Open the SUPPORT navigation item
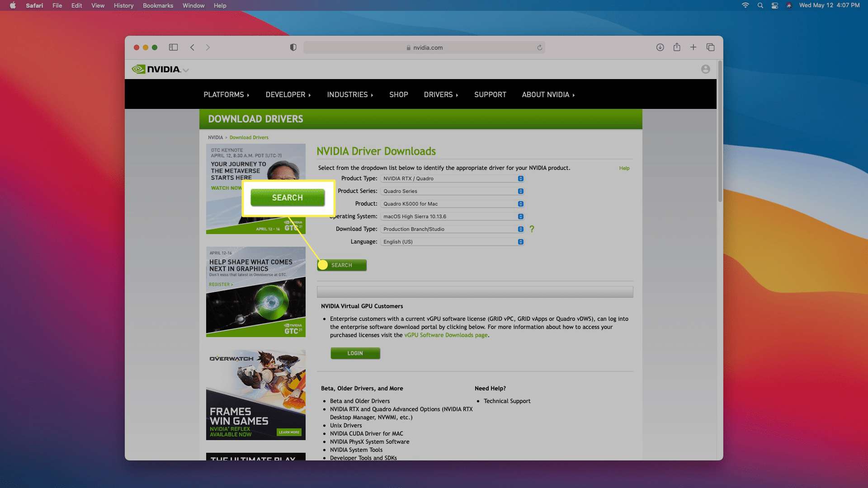 point(490,95)
